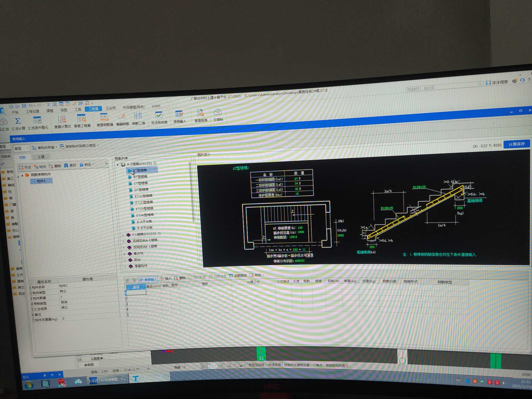This screenshot has width=532, height=399.
Task: Open the 开始 ribbon tab
Action: click(x=15, y=112)
